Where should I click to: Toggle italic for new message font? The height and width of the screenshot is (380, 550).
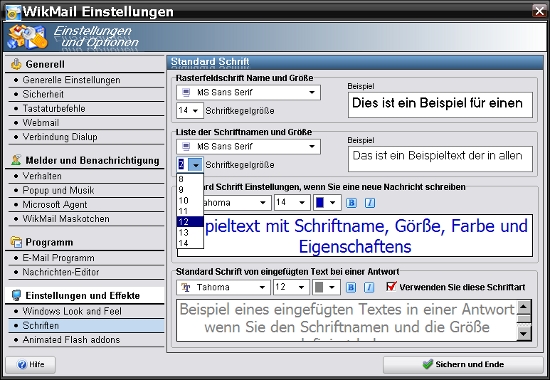[370, 203]
